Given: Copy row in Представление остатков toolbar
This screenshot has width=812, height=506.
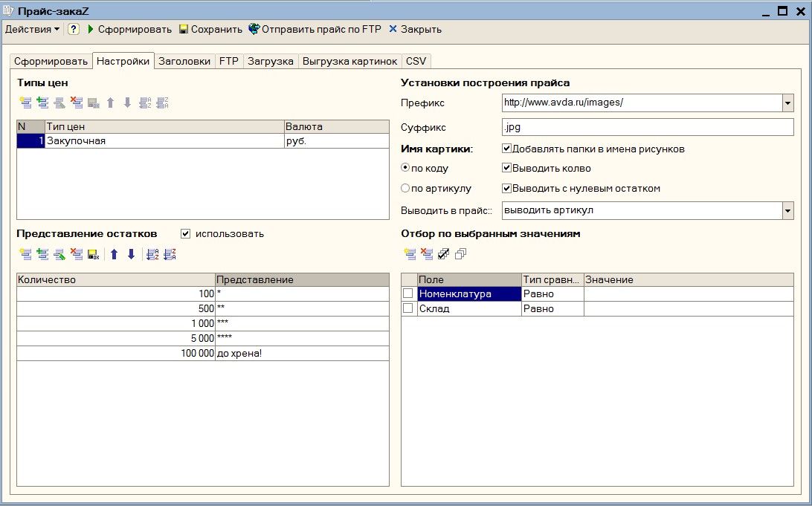Looking at the screenshot, I should pos(42,254).
